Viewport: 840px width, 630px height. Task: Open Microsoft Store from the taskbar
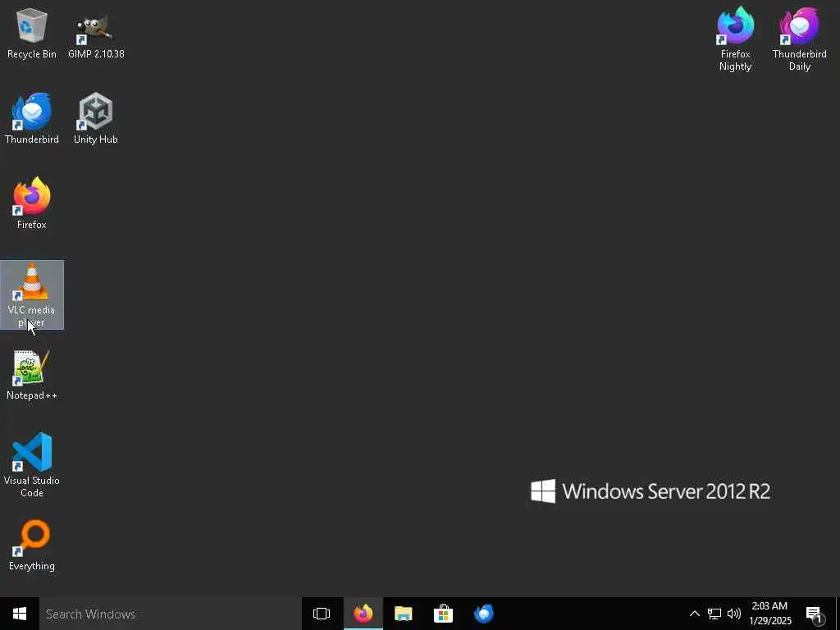pos(444,614)
